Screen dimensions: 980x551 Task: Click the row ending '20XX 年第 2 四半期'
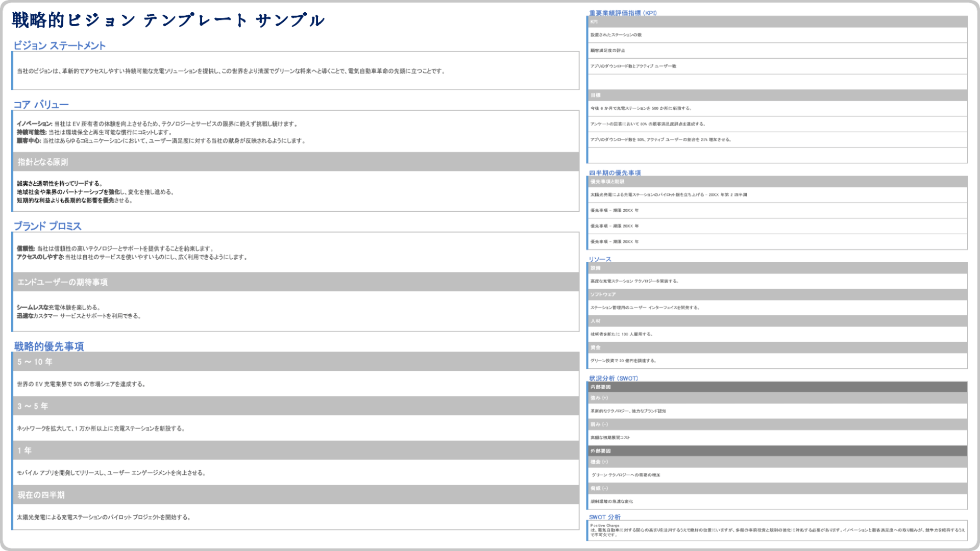coord(778,195)
